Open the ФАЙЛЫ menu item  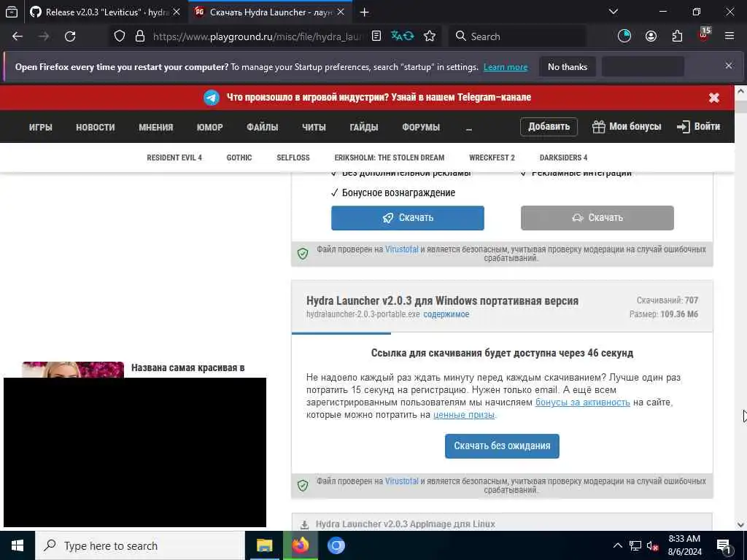coord(262,127)
